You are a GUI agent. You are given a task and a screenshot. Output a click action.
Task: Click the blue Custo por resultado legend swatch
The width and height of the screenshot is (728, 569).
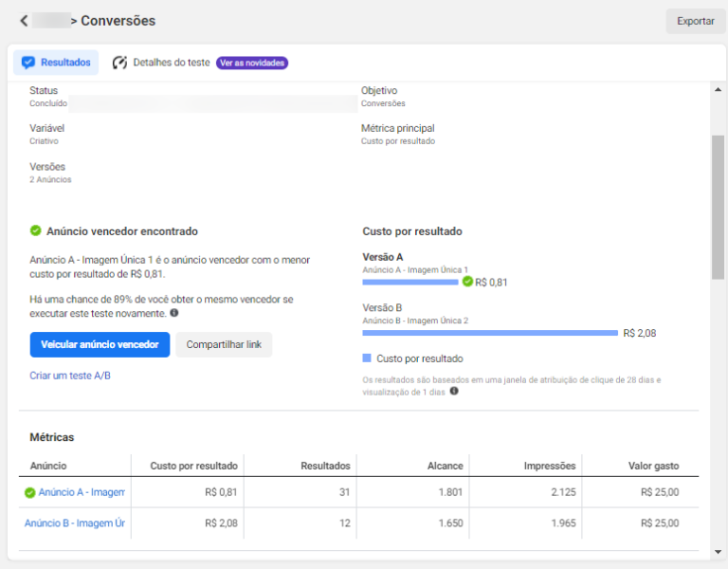pos(367,358)
